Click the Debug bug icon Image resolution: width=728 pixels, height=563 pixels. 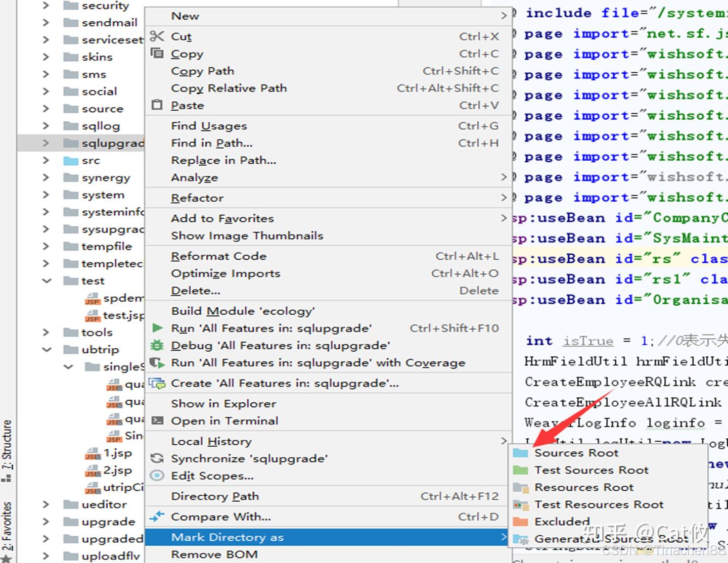coord(157,345)
